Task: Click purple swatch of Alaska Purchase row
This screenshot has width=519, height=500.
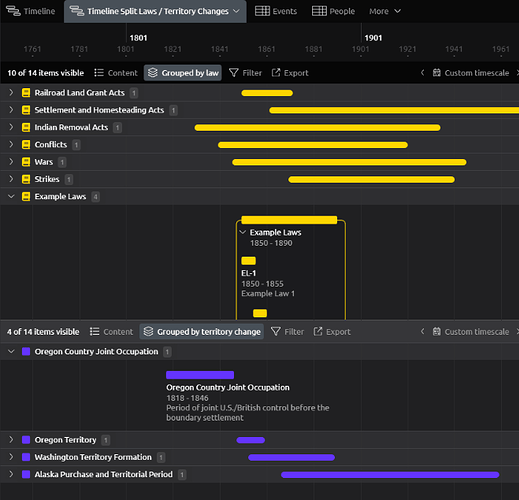Action: click(x=26, y=475)
